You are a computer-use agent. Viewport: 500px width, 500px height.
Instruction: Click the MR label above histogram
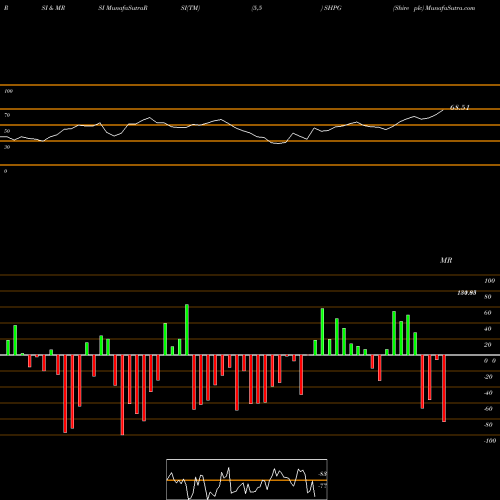coord(446,260)
